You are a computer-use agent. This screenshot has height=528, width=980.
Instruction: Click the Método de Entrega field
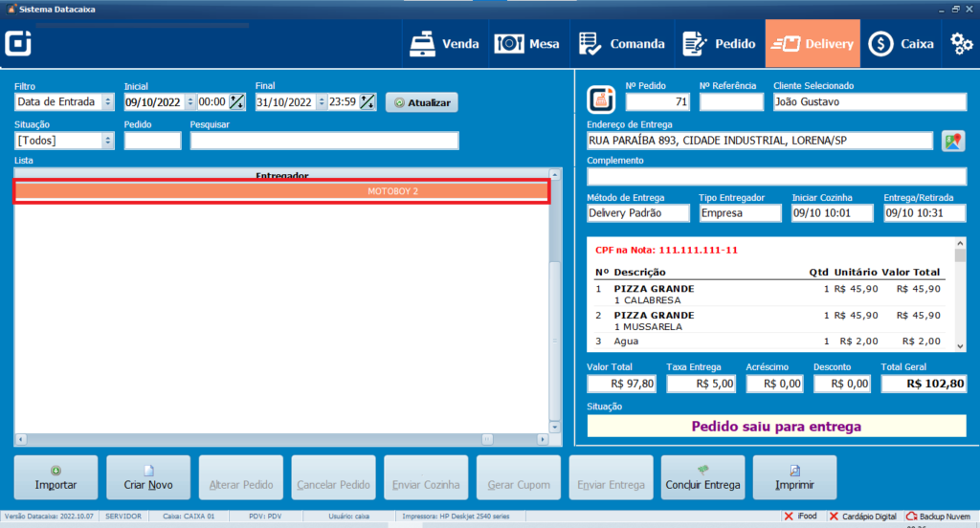point(638,213)
